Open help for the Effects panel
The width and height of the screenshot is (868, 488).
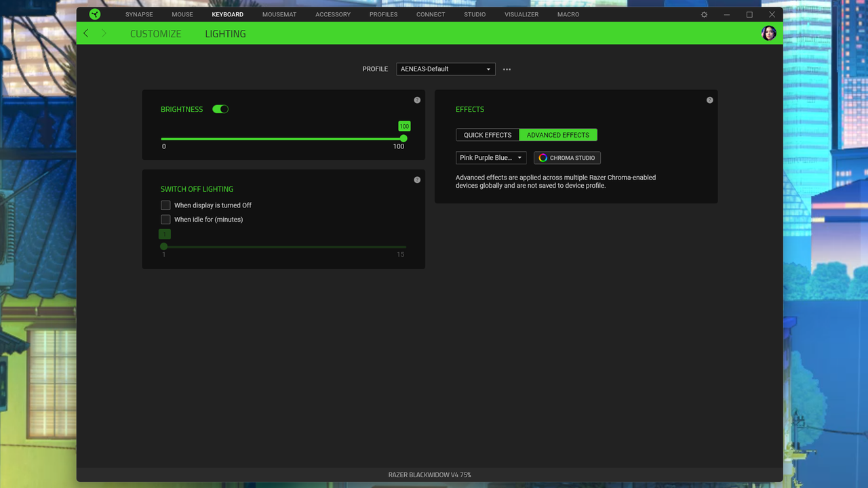point(709,100)
